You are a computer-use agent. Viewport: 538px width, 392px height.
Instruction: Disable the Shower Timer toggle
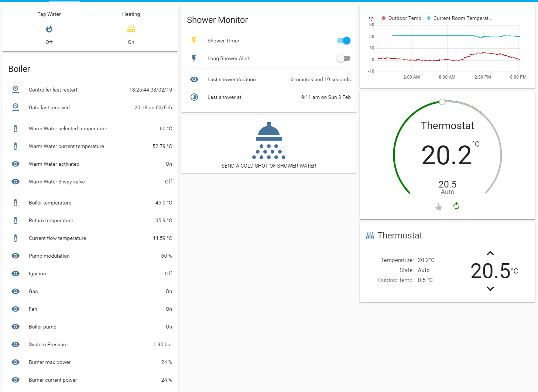tap(343, 41)
